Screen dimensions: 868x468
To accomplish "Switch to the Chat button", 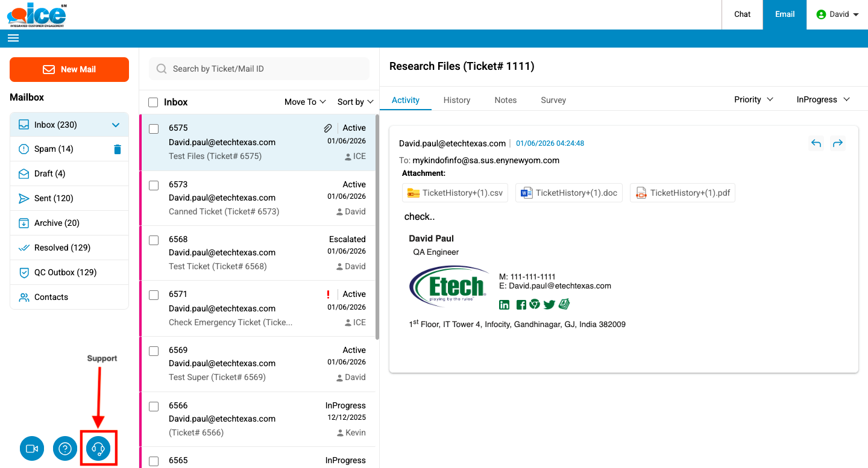I will [x=742, y=14].
